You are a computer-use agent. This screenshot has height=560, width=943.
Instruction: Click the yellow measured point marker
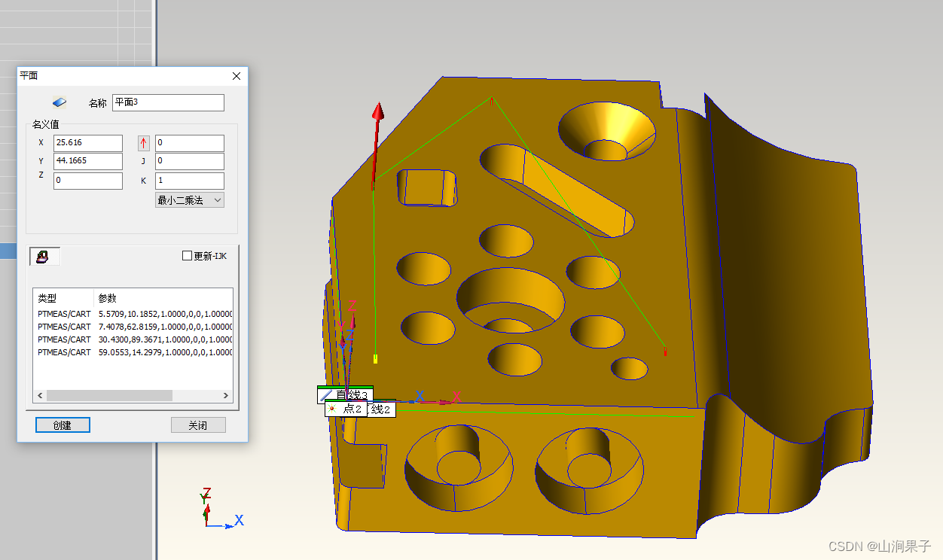[375, 358]
